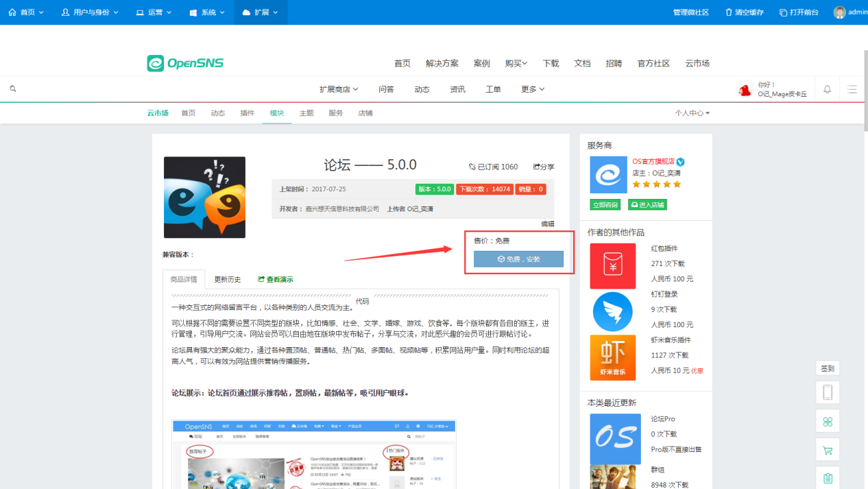Open the shopping cart floating icon
This screenshot has height=489, width=868.
pyautogui.click(x=828, y=451)
